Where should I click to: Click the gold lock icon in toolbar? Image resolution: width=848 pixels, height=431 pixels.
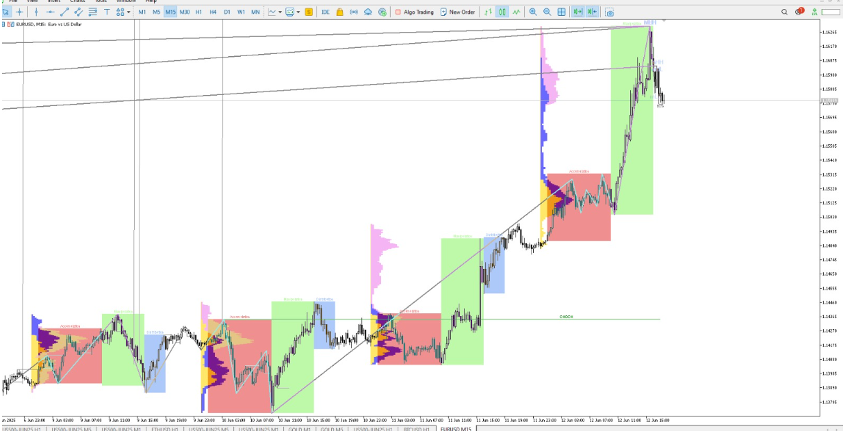pos(340,12)
